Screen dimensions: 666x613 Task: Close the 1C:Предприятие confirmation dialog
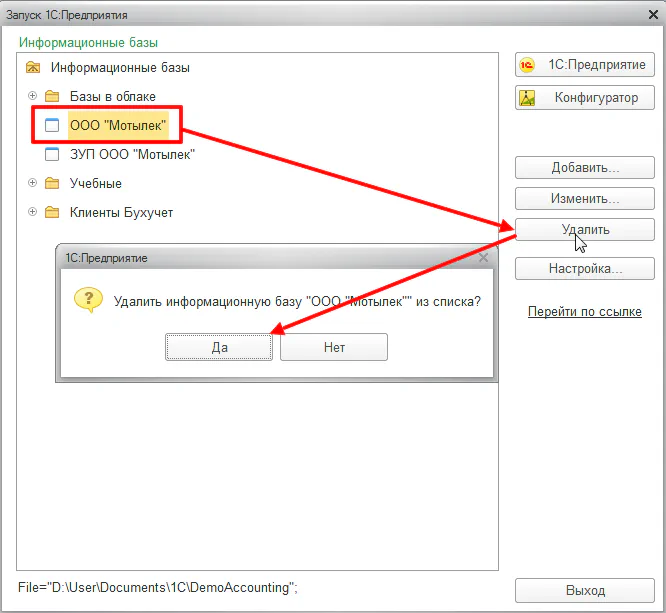[484, 258]
